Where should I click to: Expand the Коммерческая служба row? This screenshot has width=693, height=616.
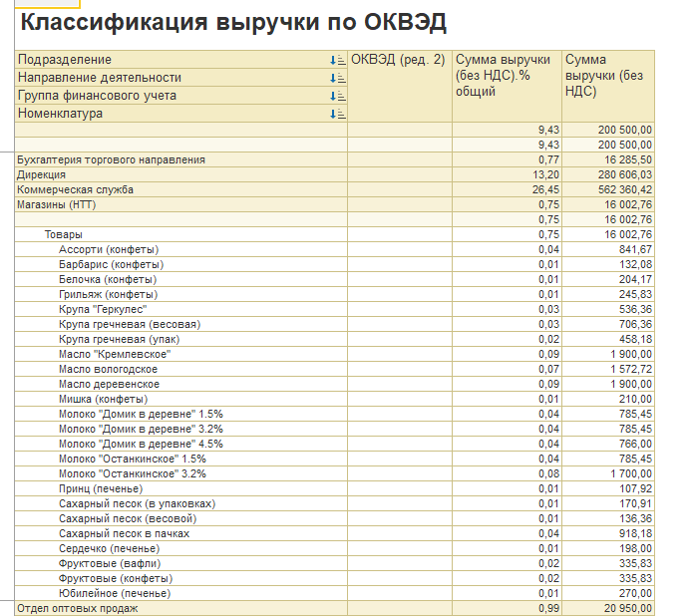pyautogui.click(x=75, y=189)
